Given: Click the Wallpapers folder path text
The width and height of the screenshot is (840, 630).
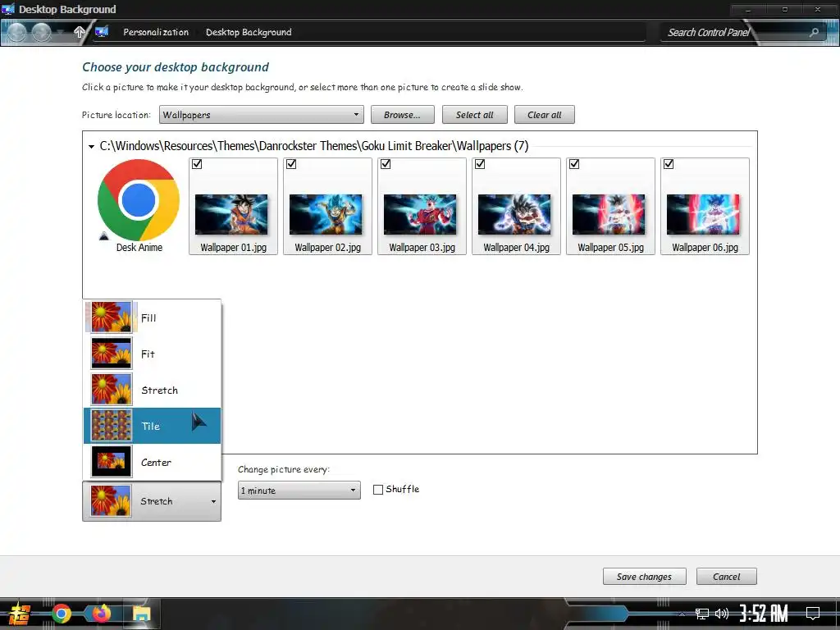Looking at the screenshot, I should (x=314, y=146).
